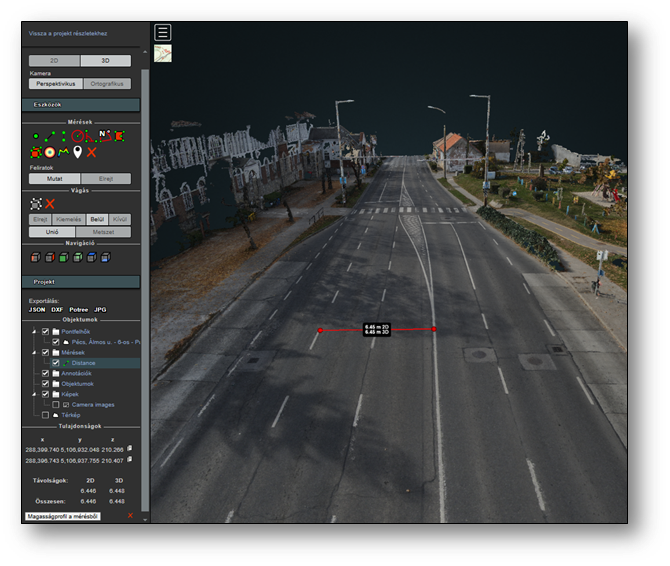Export the project as DXF
The height and width of the screenshot is (566, 670).
[57, 310]
